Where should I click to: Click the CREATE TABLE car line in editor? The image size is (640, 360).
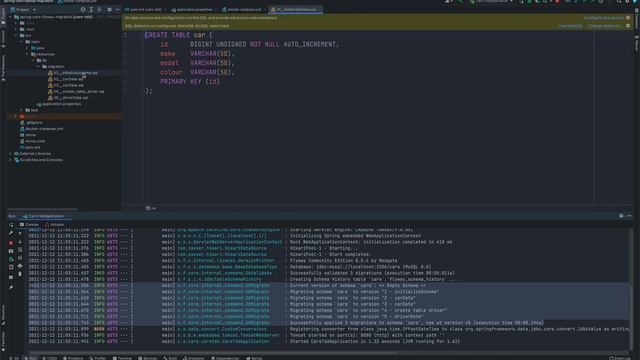point(178,35)
